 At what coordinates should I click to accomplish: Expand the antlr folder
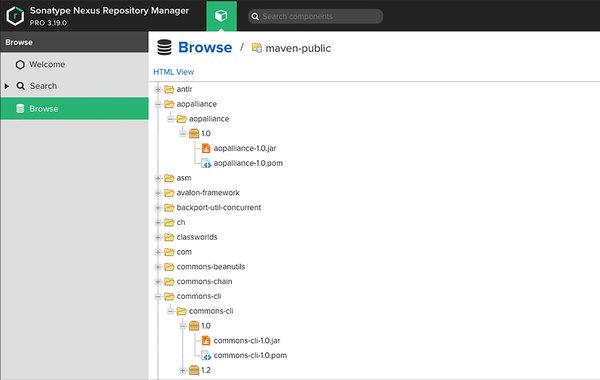158,89
